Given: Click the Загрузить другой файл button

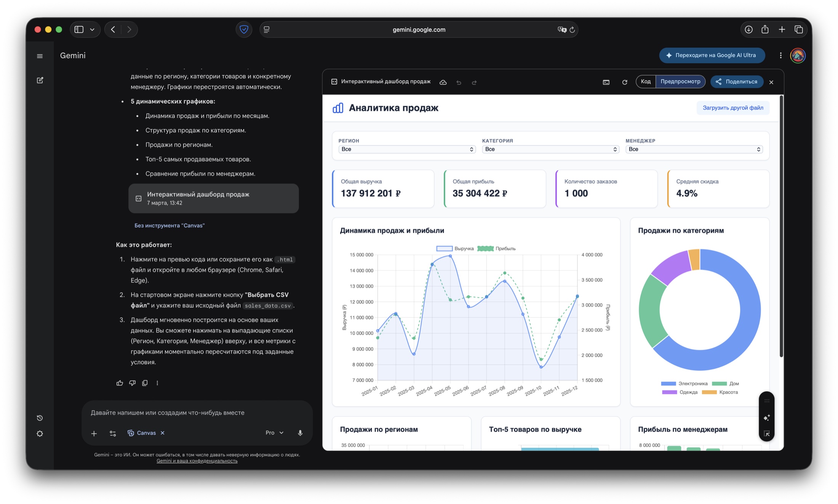Looking at the screenshot, I should 732,108.
